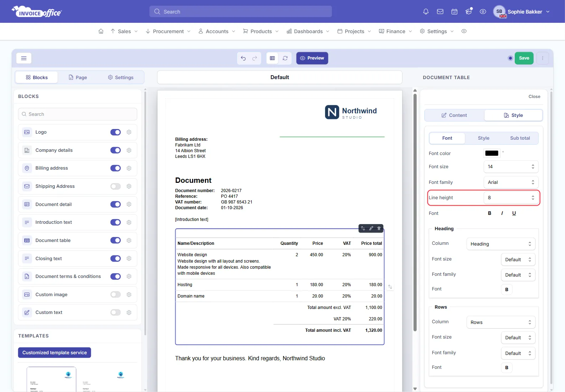Image resolution: width=565 pixels, height=392 pixels.
Task: Click the undo arrow in editor toolbar
Action: click(x=243, y=58)
